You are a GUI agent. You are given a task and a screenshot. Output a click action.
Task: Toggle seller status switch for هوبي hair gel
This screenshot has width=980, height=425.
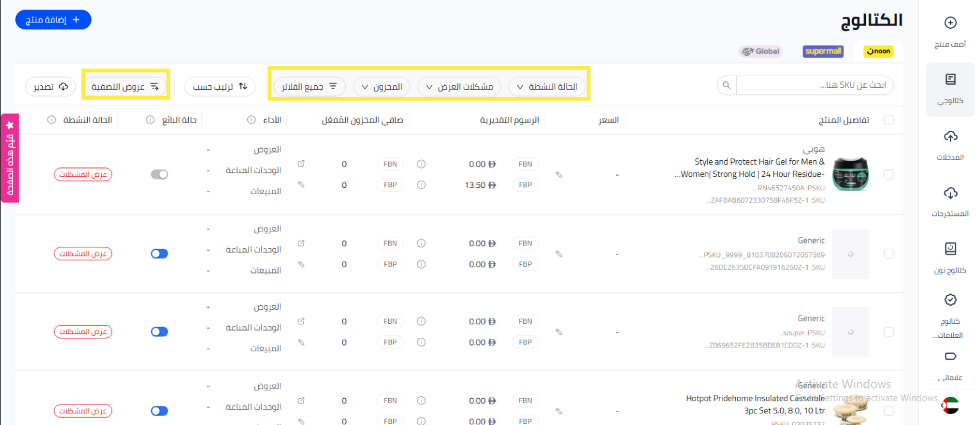coord(159,174)
